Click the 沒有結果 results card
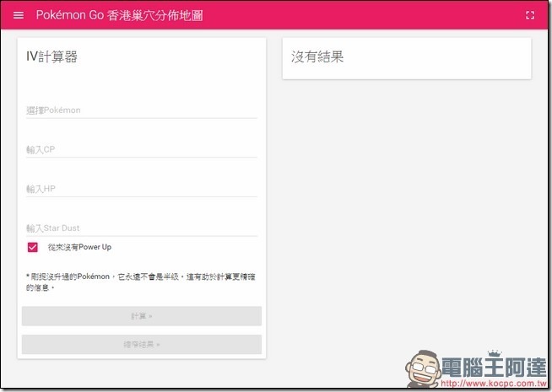This screenshot has width=552, height=392. pyautogui.click(x=406, y=58)
